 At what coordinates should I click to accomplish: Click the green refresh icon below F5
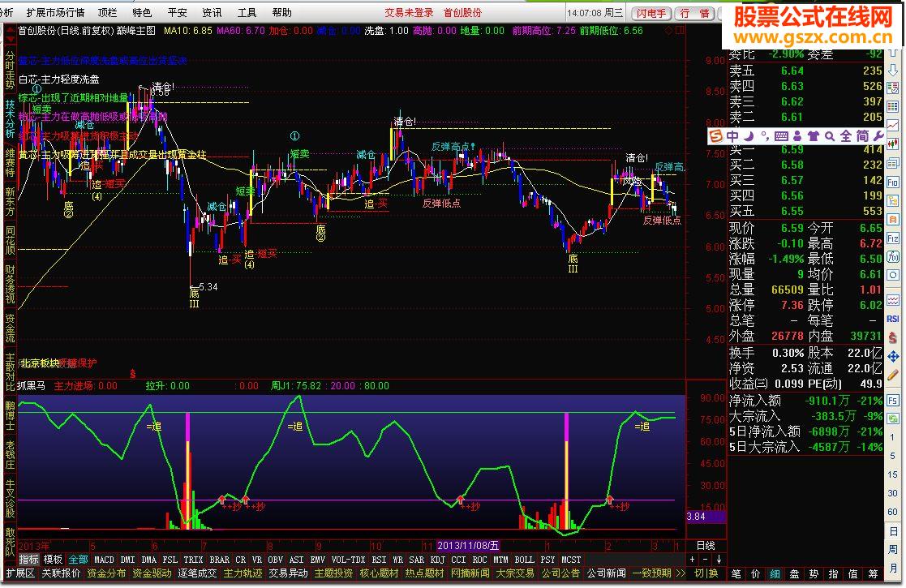[x=893, y=418]
